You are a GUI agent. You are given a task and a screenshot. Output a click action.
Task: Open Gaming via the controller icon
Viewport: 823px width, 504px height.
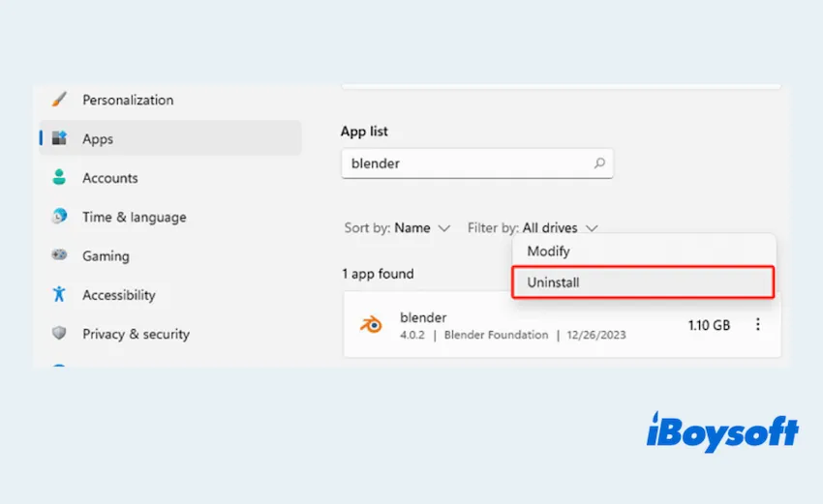[59, 254]
